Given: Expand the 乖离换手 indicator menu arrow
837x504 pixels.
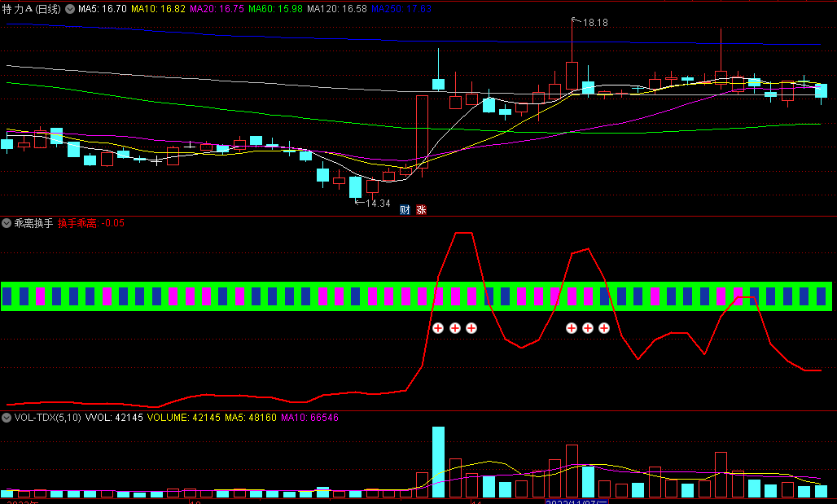Looking at the screenshot, I should 7,223.
